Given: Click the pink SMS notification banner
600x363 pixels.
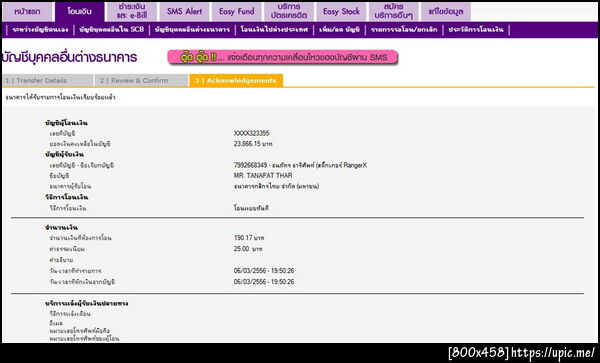Looking at the screenshot, I should tap(282, 57).
